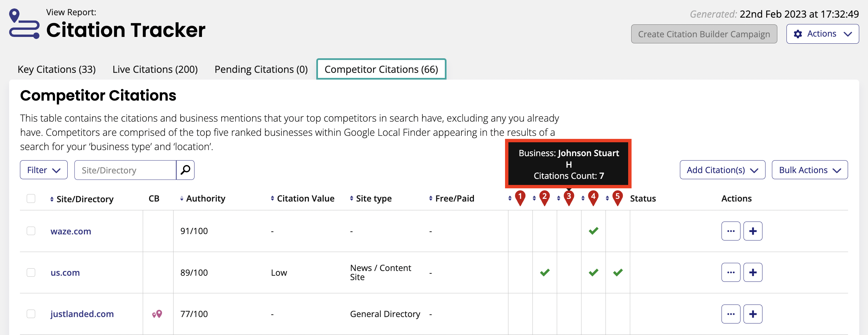Viewport: 868px width, 335px height.
Task: Click the CB pin icon for justlanded.com
Action: (x=157, y=314)
